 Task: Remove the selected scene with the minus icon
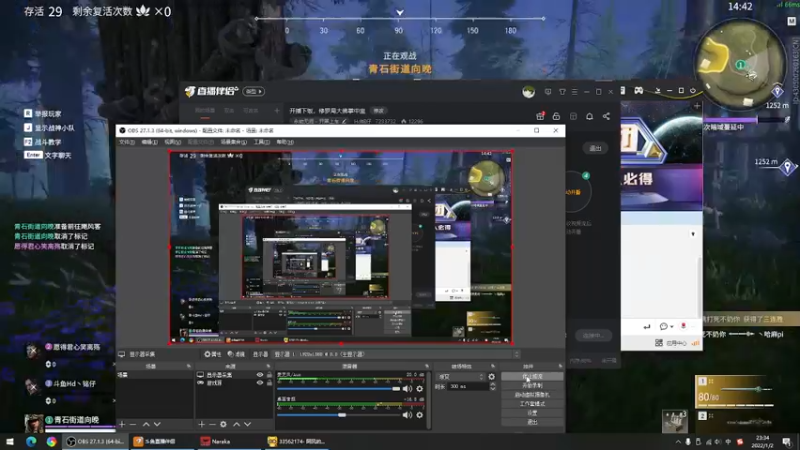click(x=133, y=424)
